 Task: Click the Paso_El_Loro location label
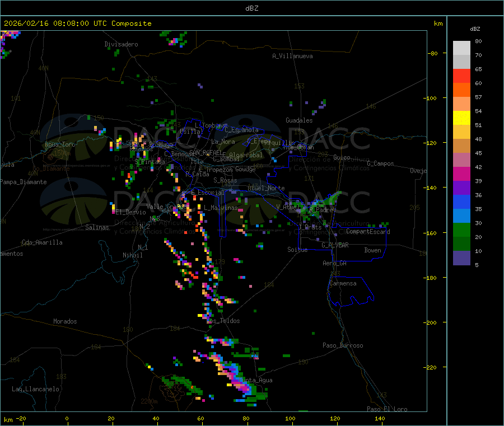point(388,409)
